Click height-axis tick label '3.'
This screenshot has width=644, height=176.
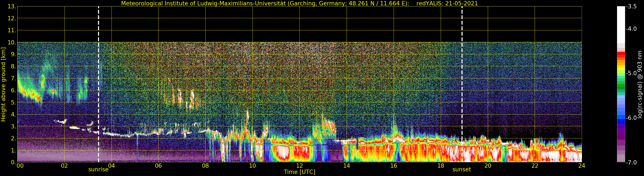coord(13,126)
